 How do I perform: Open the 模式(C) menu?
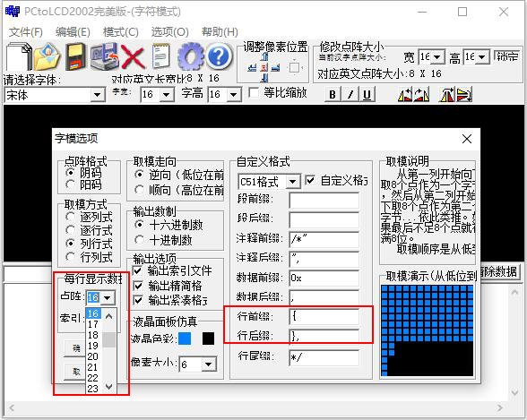(x=121, y=32)
